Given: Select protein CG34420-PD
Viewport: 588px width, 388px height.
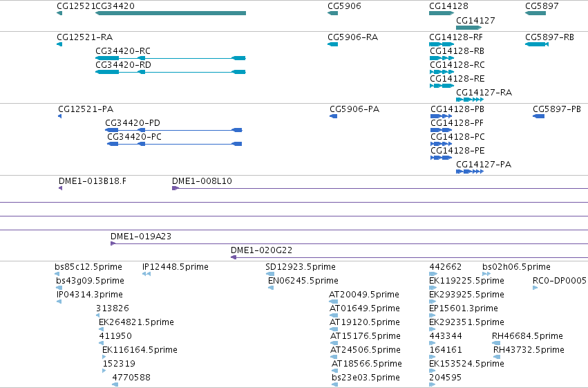Looking at the screenshot, I should [173, 130].
